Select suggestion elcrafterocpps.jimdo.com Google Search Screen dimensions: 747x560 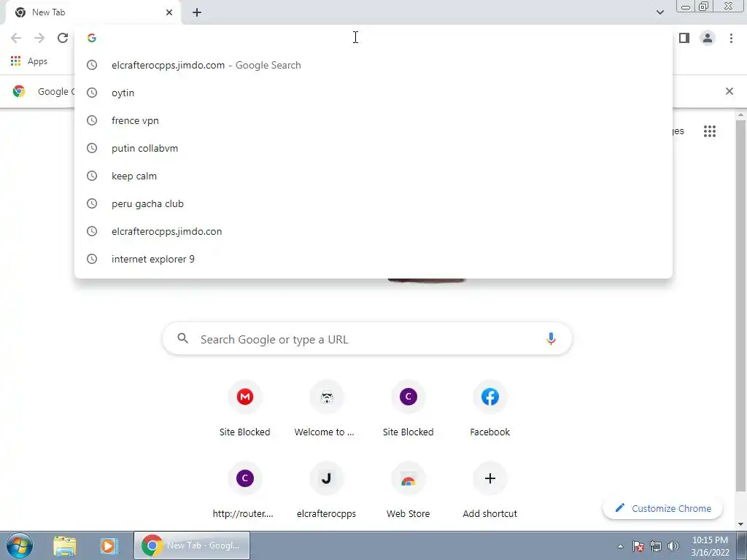point(373,65)
